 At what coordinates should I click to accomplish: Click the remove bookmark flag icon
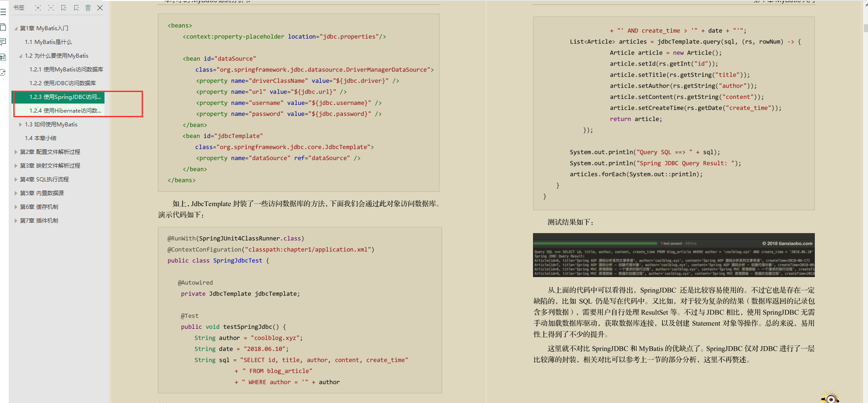click(x=76, y=8)
